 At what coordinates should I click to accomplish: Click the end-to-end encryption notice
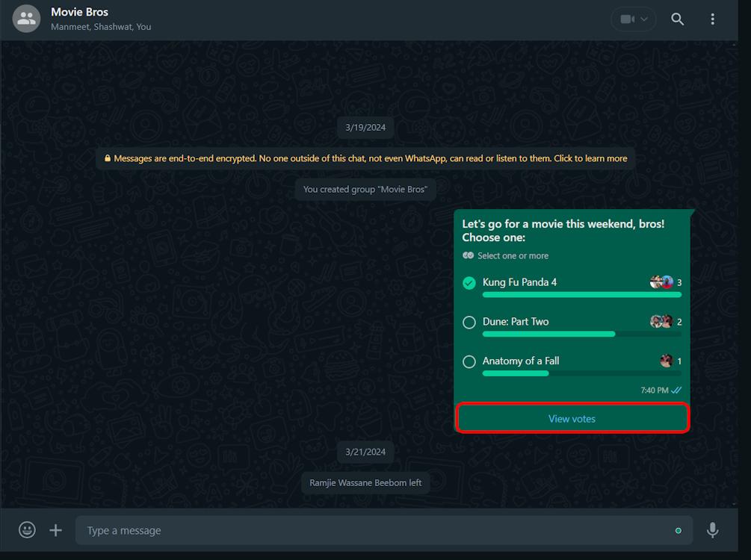coord(365,158)
